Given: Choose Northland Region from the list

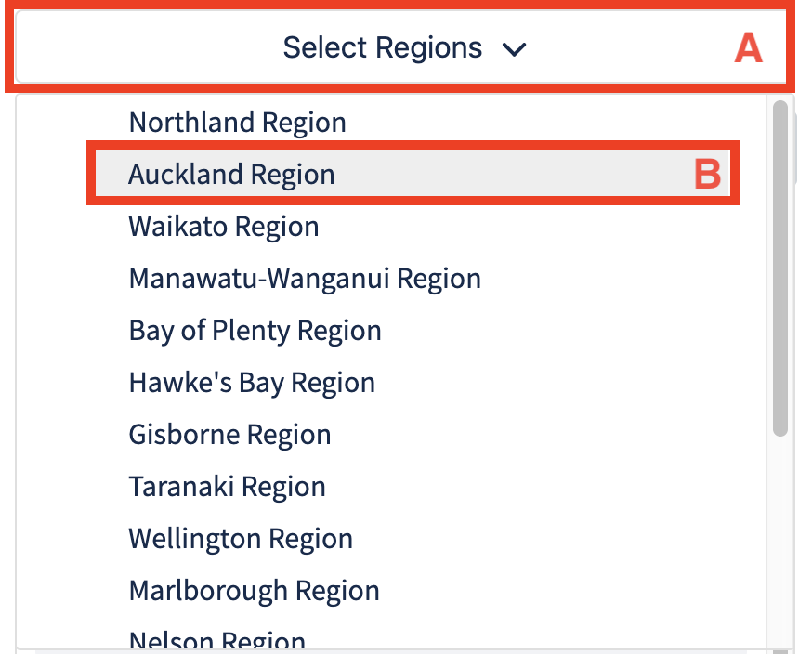Looking at the screenshot, I should tap(237, 123).
